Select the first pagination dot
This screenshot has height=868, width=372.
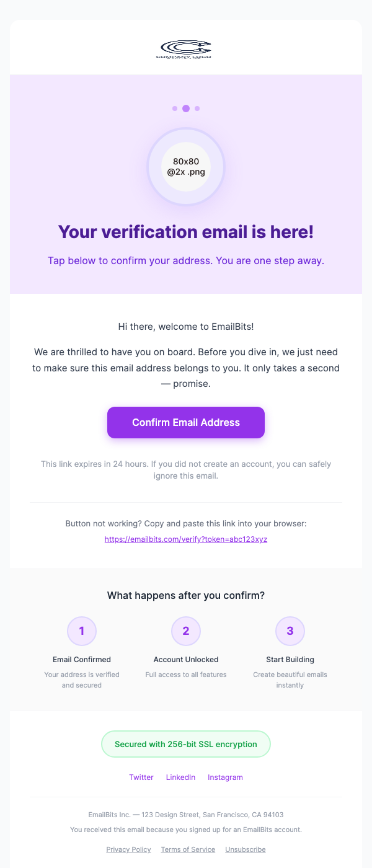(175, 108)
